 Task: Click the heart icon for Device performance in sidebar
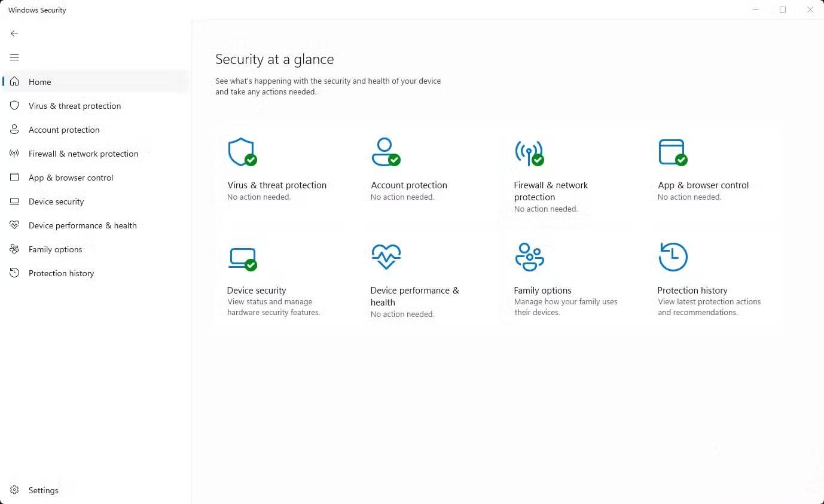(x=14, y=225)
